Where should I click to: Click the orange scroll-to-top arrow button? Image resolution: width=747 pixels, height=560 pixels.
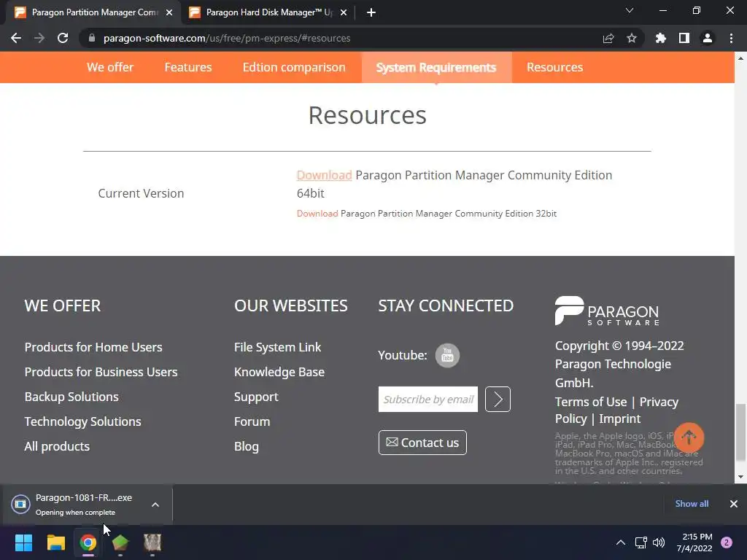pos(689,437)
